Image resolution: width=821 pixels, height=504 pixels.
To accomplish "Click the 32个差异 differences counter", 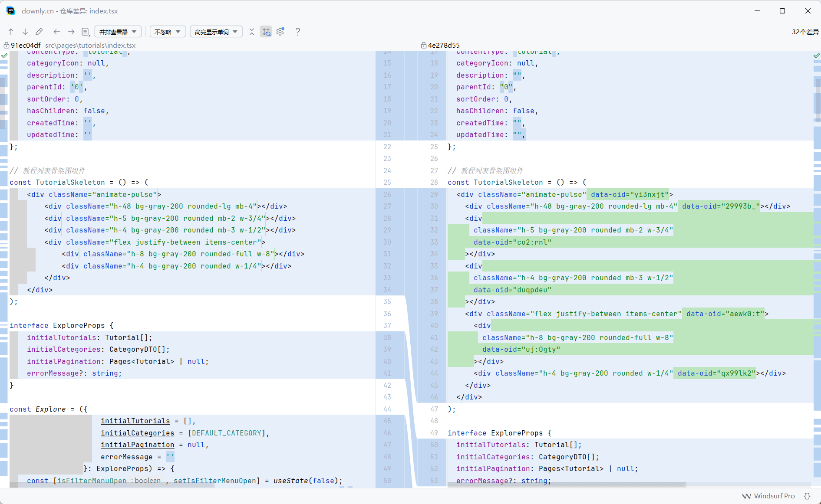I will pyautogui.click(x=805, y=32).
